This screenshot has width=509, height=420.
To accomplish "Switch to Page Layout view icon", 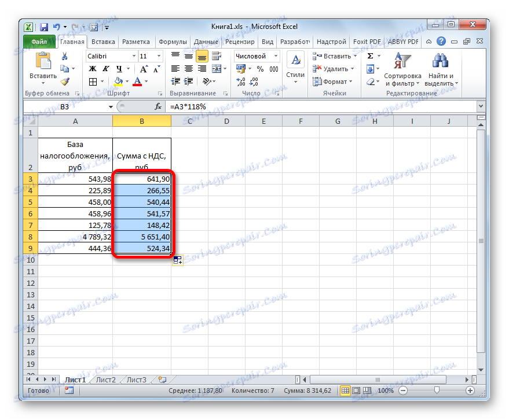I will click(x=356, y=390).
